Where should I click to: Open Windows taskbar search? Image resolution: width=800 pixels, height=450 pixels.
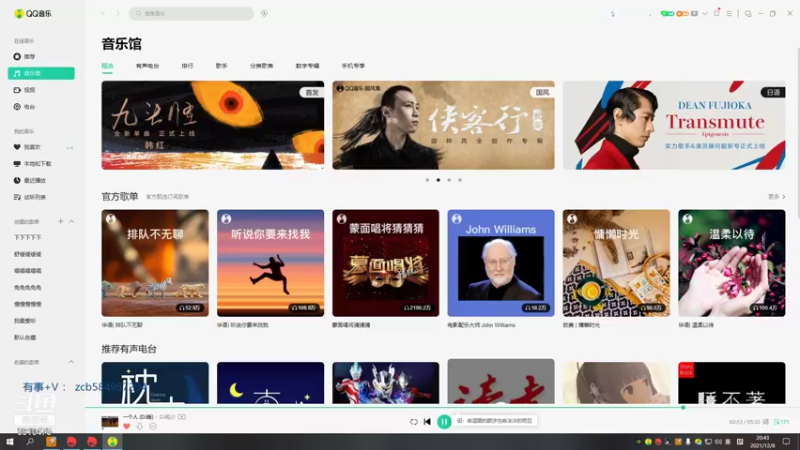click(30, 442)
